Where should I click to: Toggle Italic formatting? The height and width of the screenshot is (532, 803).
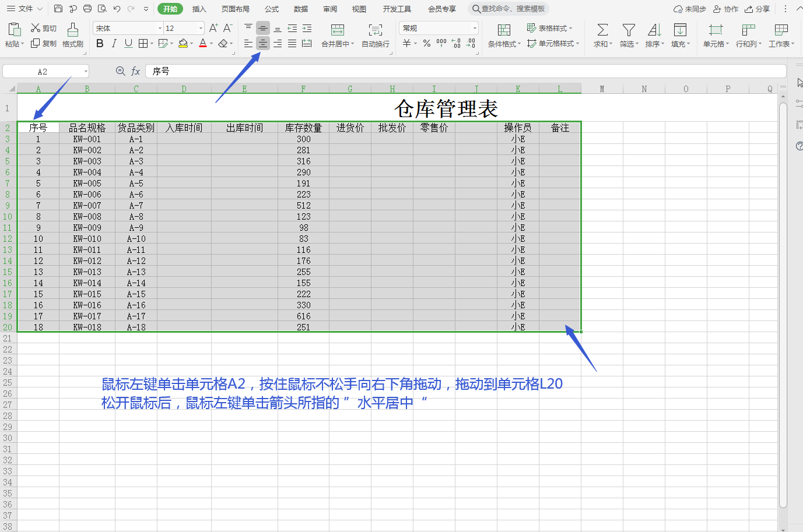[x=114, y=44]
